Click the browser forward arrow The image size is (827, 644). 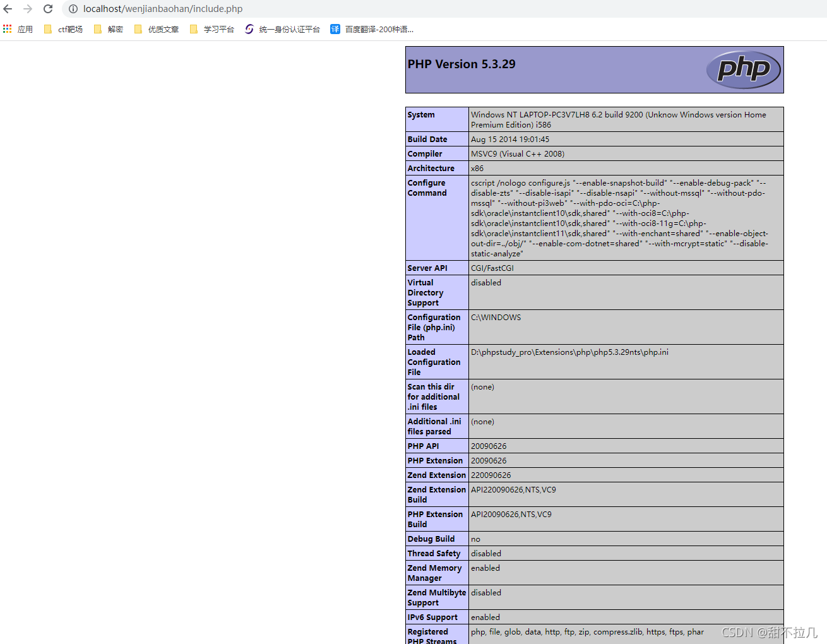[x=28, y=9]
